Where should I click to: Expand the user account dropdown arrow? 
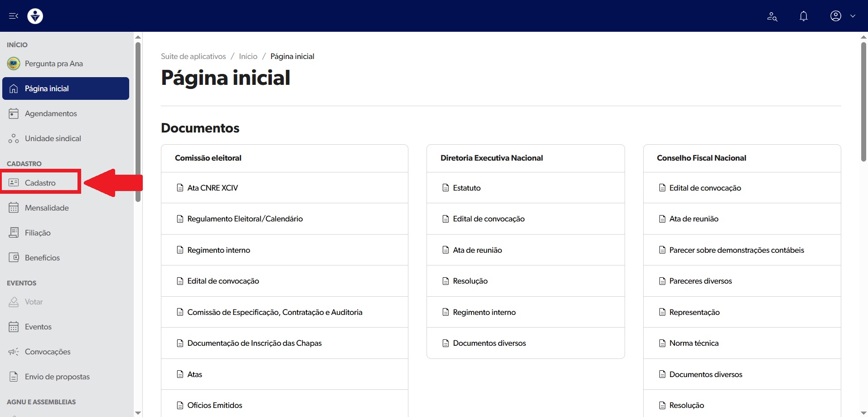853,16
